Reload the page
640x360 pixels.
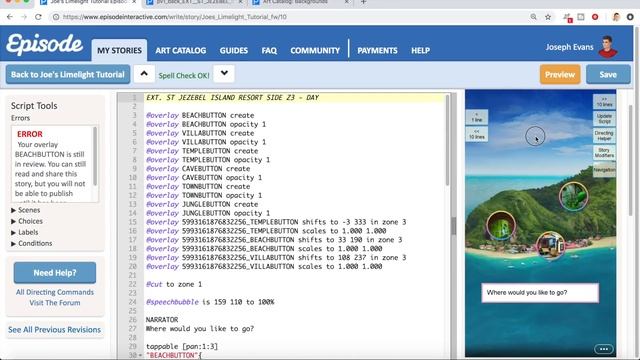click(38, 17)
